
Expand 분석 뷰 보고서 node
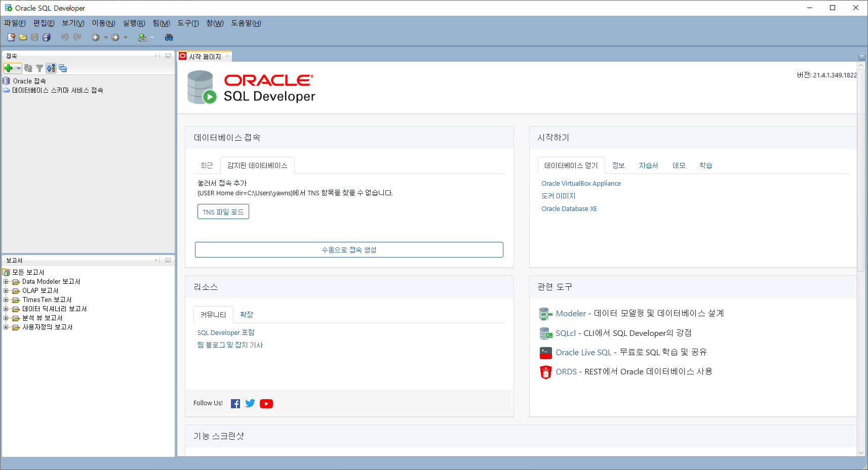(6, 318)
